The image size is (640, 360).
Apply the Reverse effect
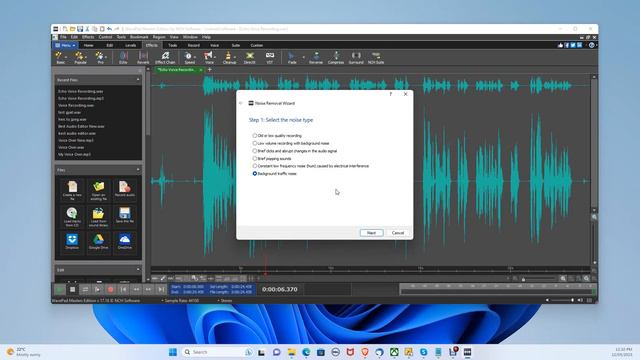point(316,58)
